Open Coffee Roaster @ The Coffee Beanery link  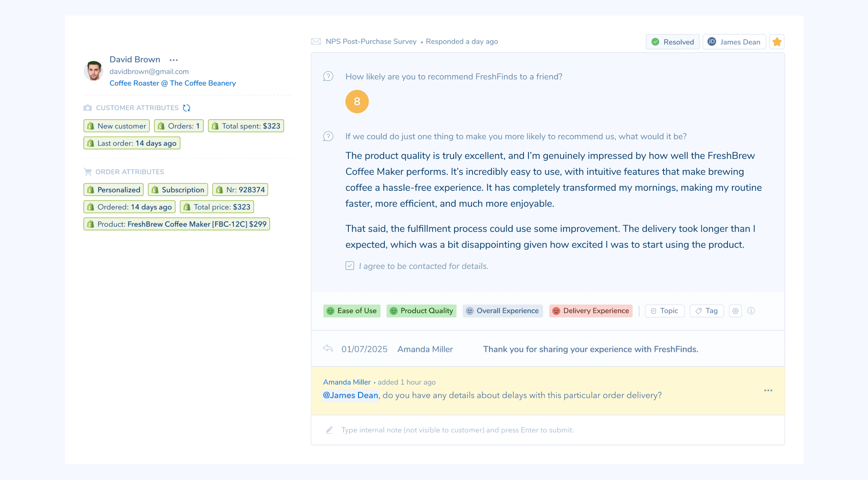173,83
